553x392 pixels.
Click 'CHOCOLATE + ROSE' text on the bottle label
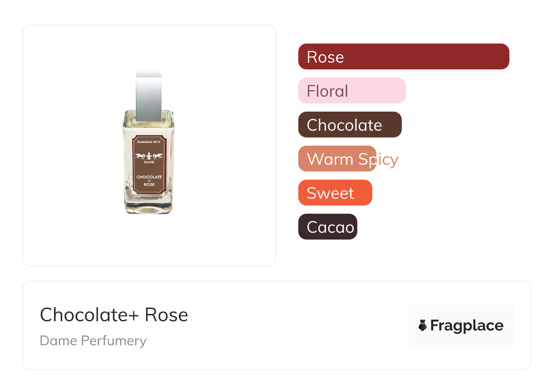[149, 180]
